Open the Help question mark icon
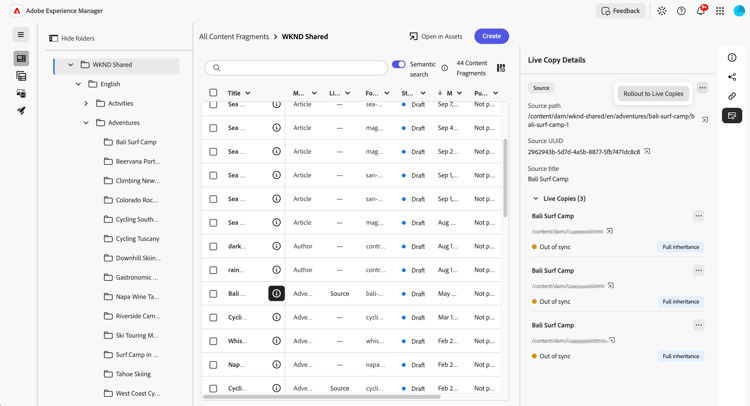750x406 pixels. click(681, 11)
